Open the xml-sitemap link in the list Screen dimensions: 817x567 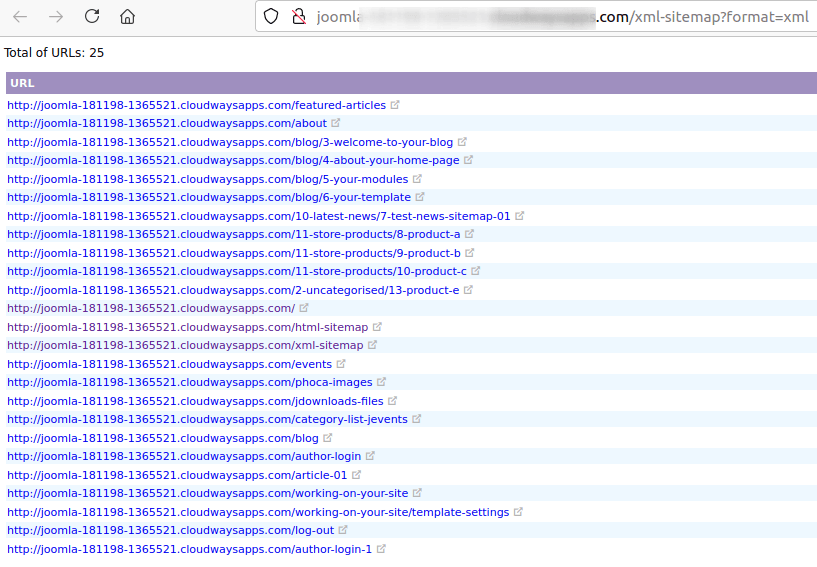pos(185,346)
